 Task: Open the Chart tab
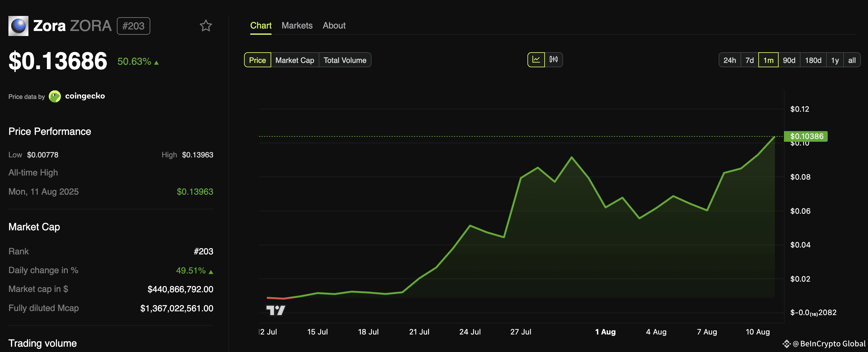[x=261, y=25]
